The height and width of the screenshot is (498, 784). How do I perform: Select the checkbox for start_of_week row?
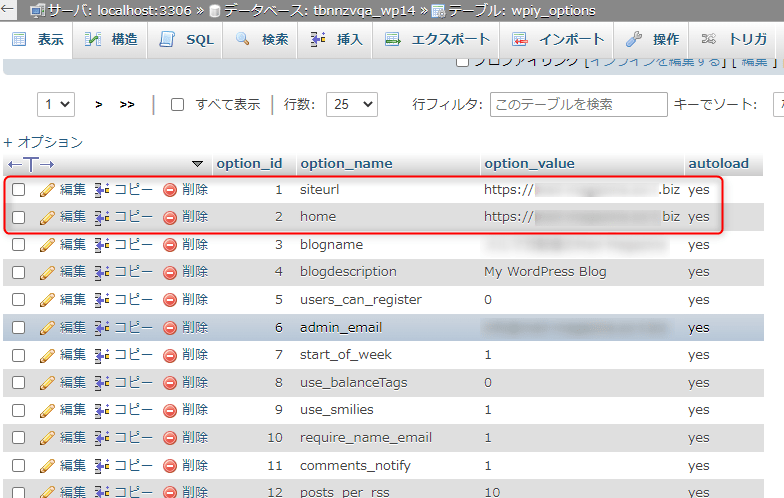click(18, 355)
